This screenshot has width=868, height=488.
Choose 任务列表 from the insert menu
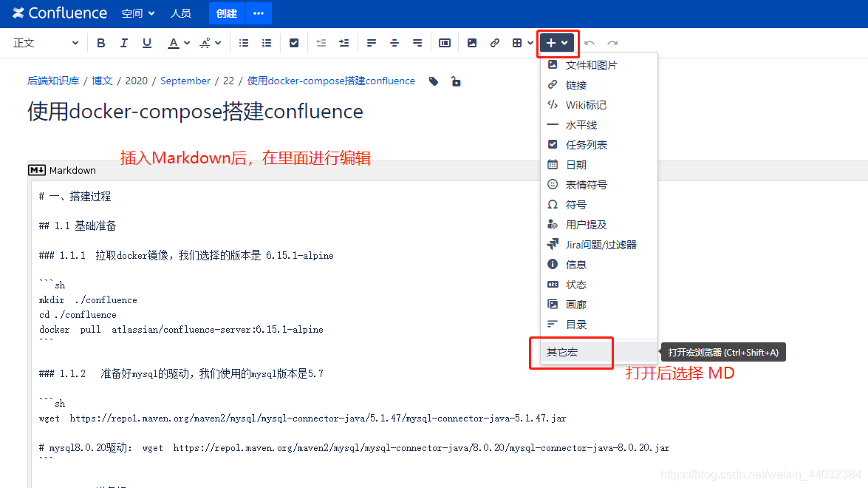tap(599, 145)
